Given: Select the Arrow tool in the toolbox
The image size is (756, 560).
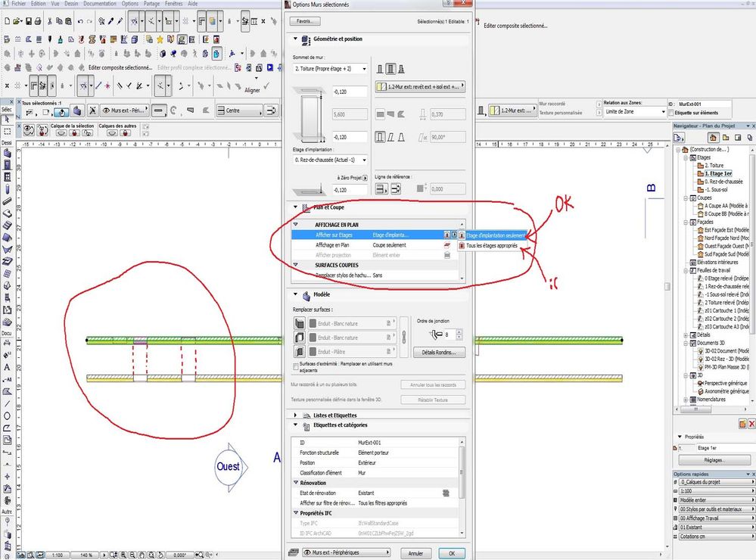Looking at the screenshot, I should click(7, 119).
